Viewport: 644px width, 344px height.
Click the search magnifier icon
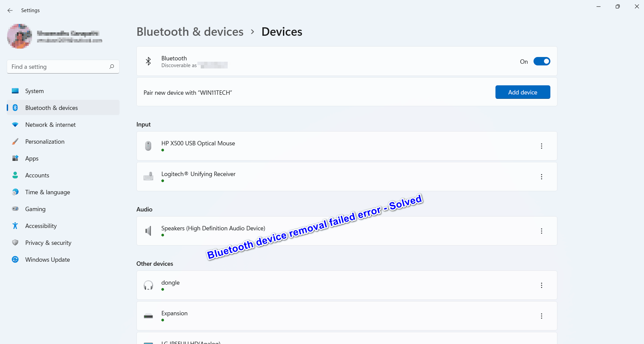[112, 67]
